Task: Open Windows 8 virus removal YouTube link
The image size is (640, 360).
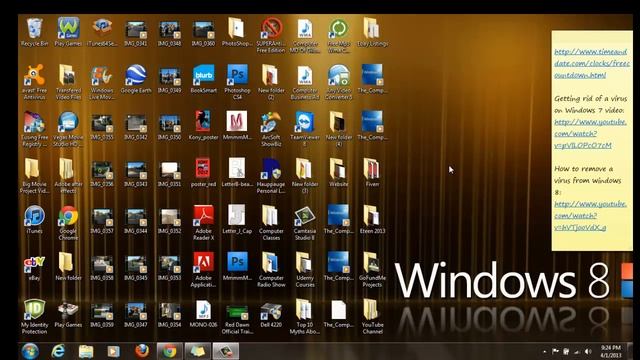Action: (x=590, y=216)
